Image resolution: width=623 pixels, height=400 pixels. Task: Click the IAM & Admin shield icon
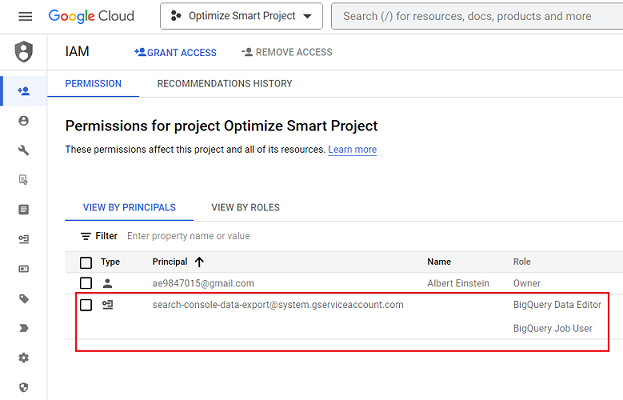[x=23, y=52]
